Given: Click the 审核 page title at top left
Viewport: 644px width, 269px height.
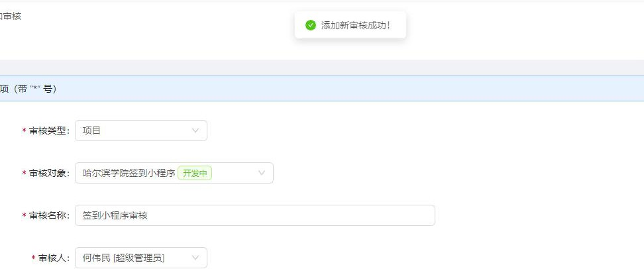Looking at the screenshot, I should pos(11,16).
